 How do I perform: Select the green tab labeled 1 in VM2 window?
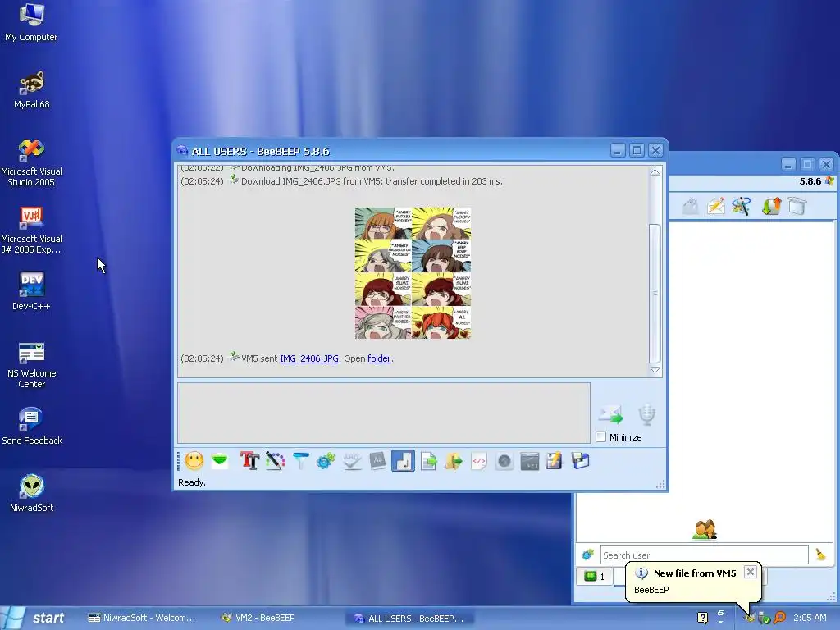pos(595,577)
